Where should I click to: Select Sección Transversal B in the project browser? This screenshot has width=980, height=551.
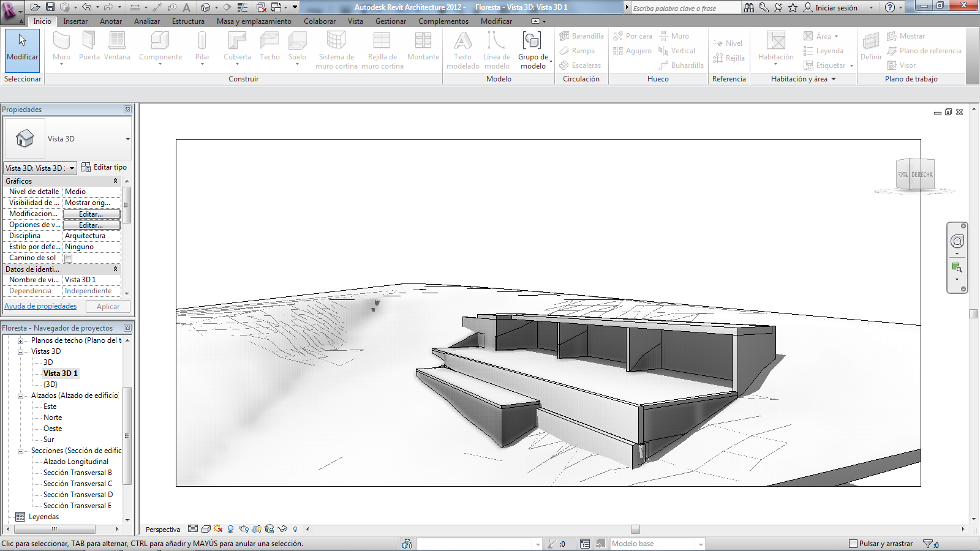pos(77,472)
